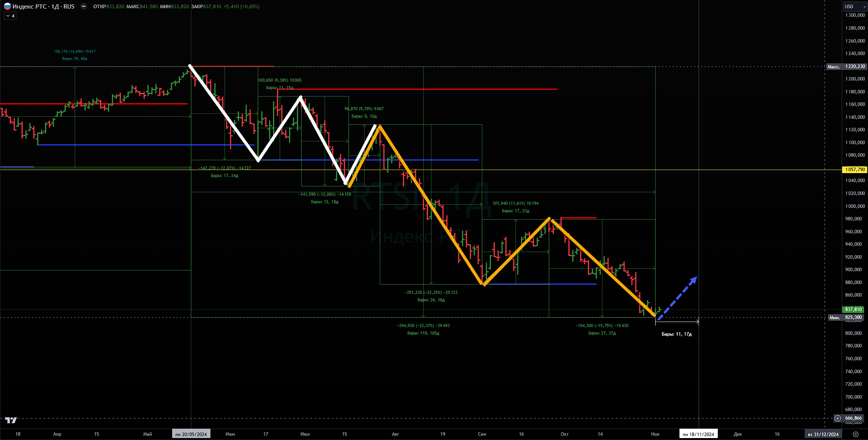868x440 pixels.
Task: Open chart settings hexagon gear icon
Action: 855,434
